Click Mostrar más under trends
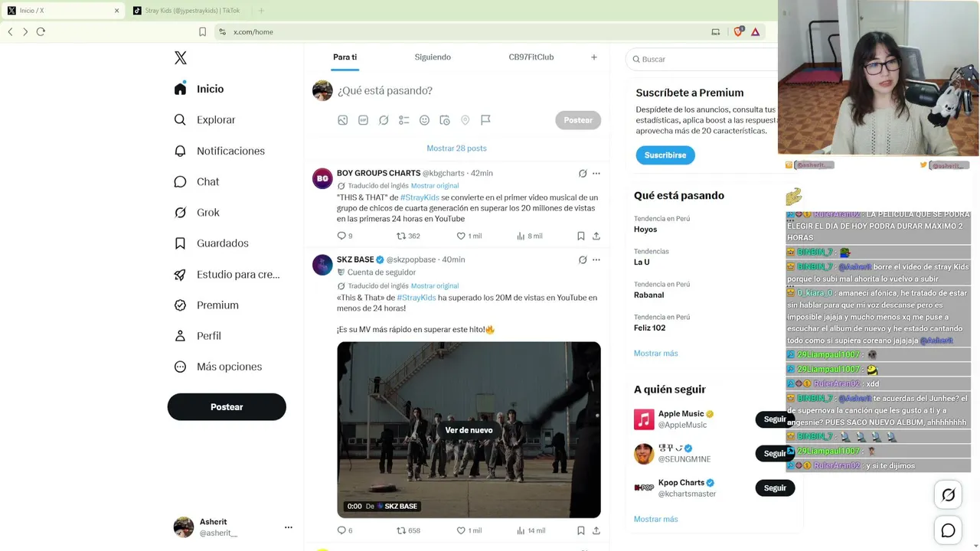980x551 pixels. tap(656, 354)
